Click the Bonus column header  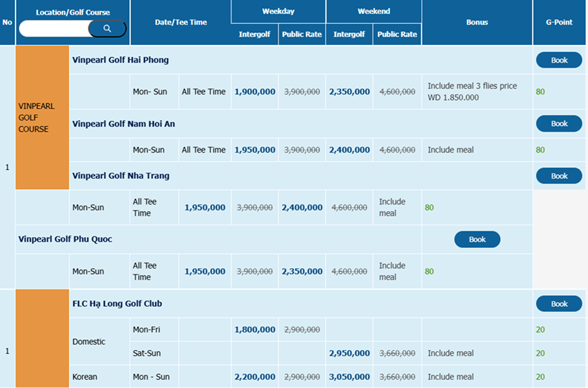[x=477, y=22]
